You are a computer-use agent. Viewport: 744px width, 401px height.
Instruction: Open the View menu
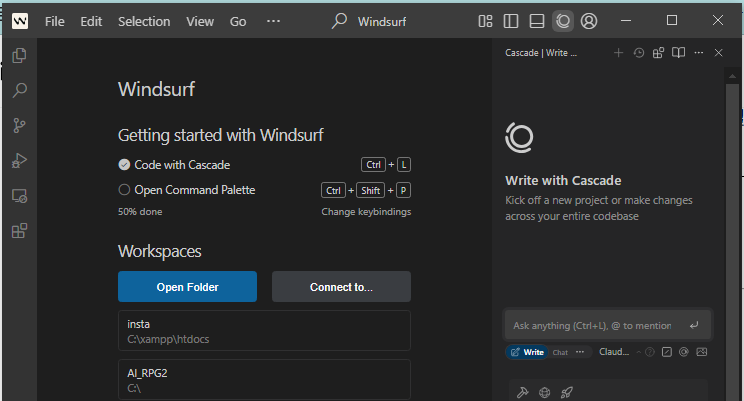200,21
